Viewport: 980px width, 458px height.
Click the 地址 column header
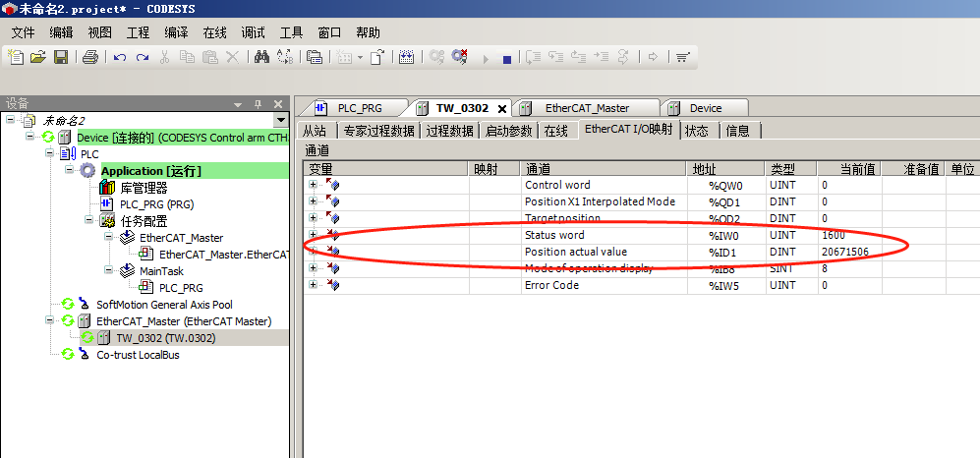point(726,169)
